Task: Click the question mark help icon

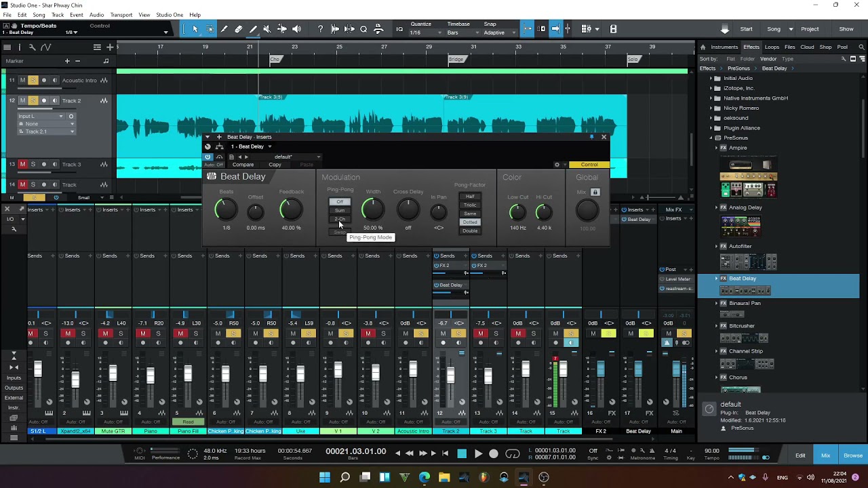Action: coord(320,29)
